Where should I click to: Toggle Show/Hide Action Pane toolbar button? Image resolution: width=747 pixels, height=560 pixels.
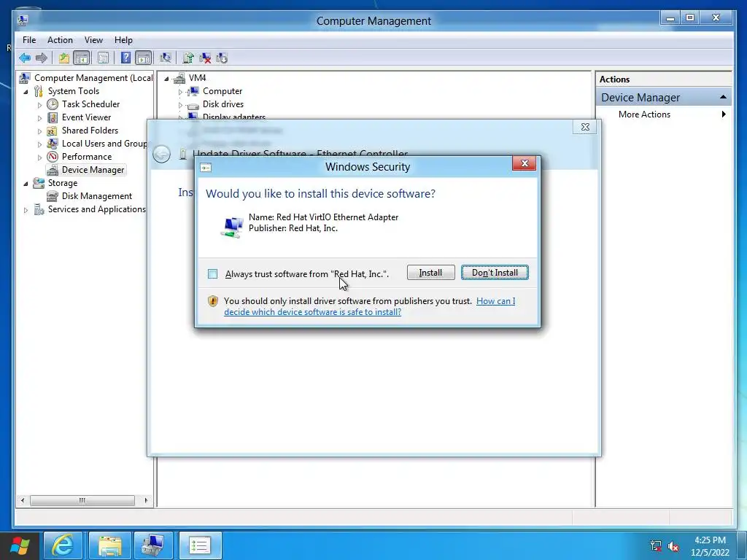143,58
